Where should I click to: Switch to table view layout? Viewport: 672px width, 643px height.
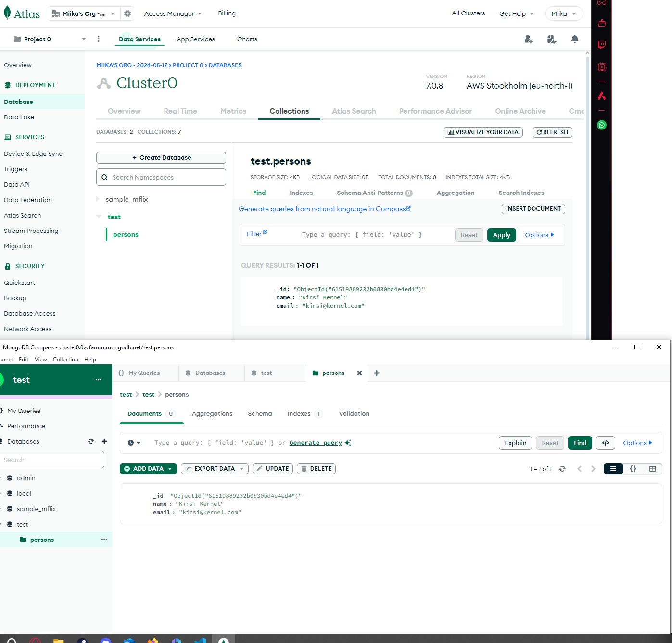tap(652, 469)
